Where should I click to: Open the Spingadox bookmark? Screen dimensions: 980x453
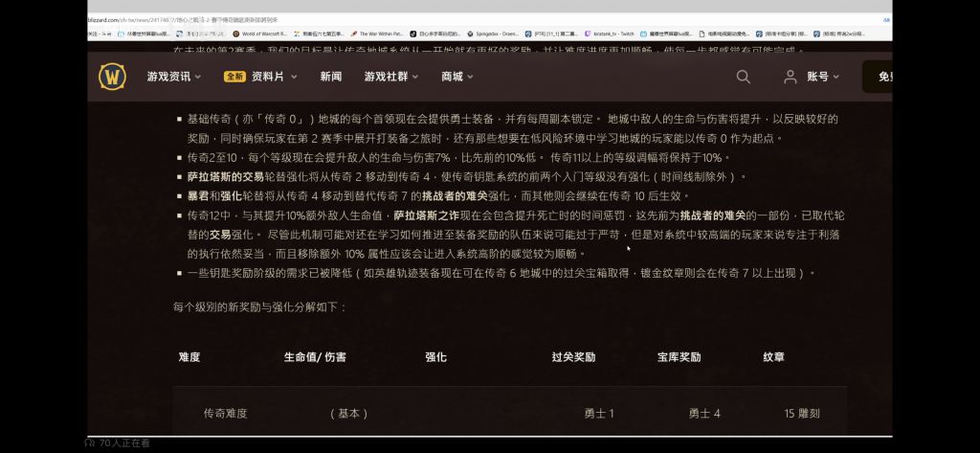(x=493, y=34)
